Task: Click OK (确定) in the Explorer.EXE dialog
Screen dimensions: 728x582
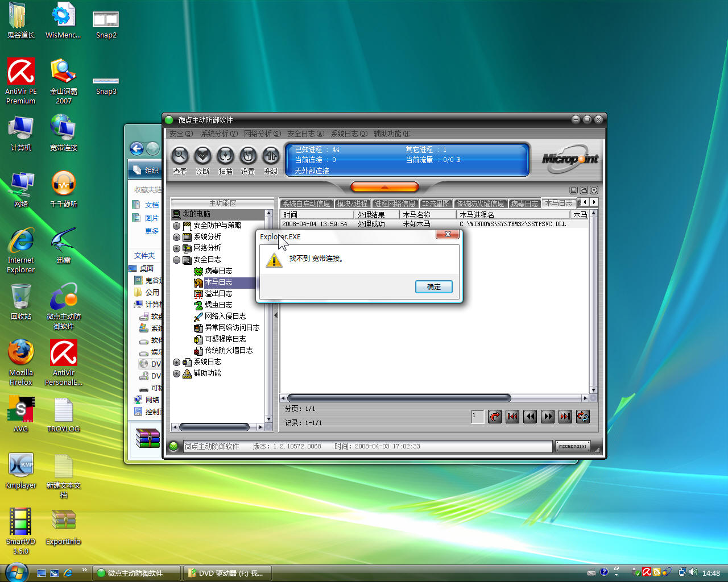Action: pos(434,287)
